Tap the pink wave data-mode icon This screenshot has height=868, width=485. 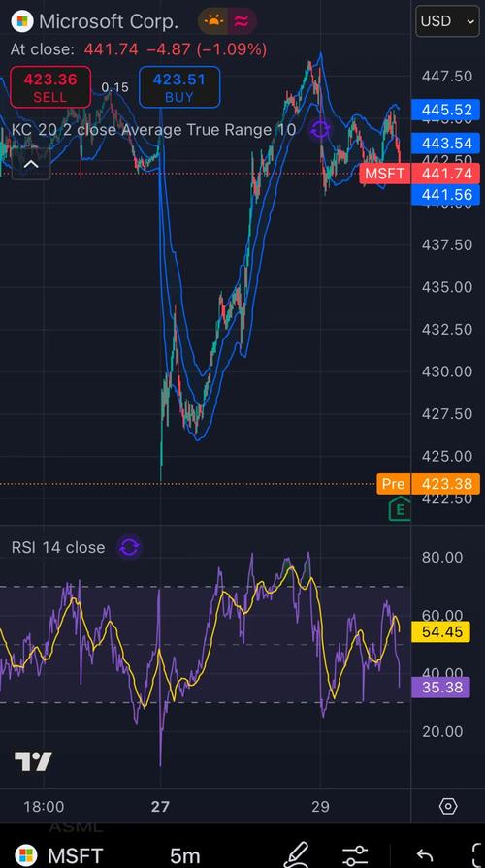point(242,21)
